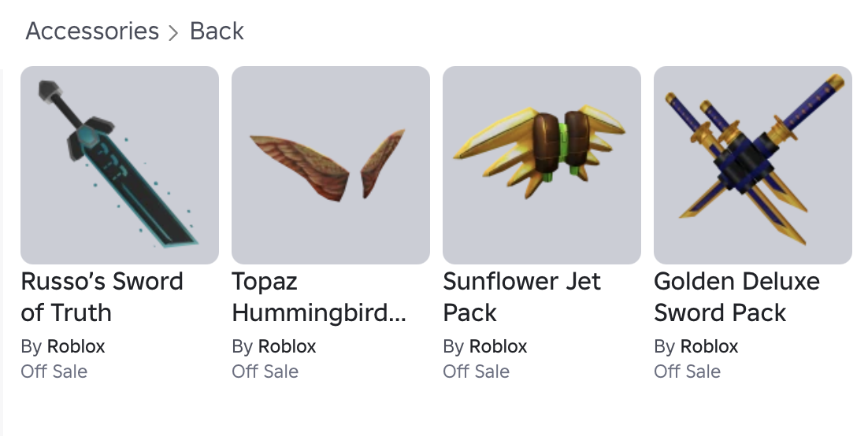Screen dimensions: 868x436
Task: Click Off Sale label under Topaz Hummingbird
Action: pos(265,371)
